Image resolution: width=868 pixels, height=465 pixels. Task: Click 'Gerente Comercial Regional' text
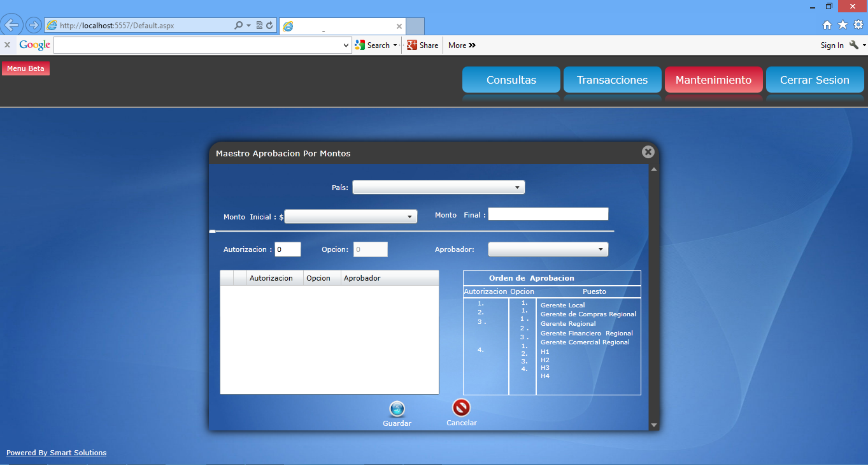pos(585,342)
